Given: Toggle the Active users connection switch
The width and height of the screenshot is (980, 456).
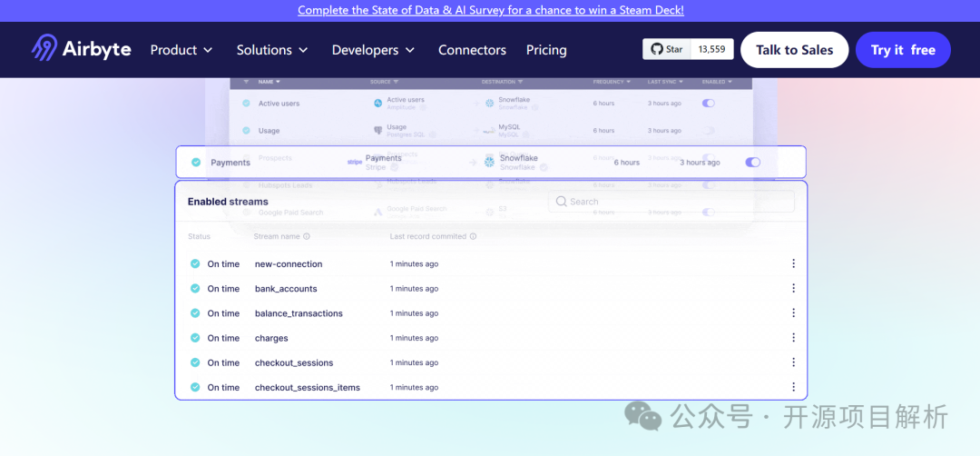Looking at the screenshot, I should (x=709, y=104).
